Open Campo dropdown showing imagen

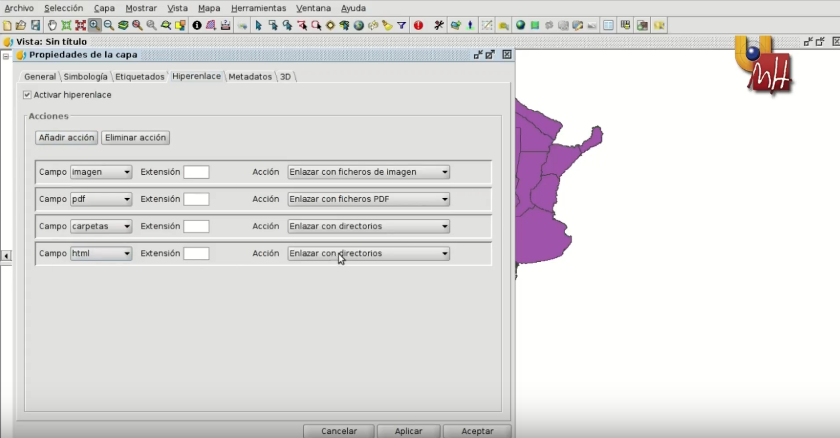101,172
